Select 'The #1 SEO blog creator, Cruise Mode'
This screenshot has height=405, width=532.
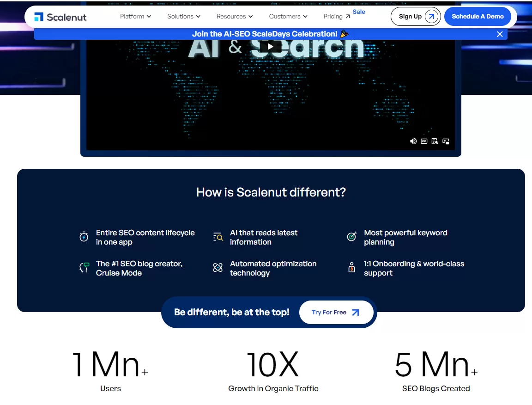[x=139, y=268]
